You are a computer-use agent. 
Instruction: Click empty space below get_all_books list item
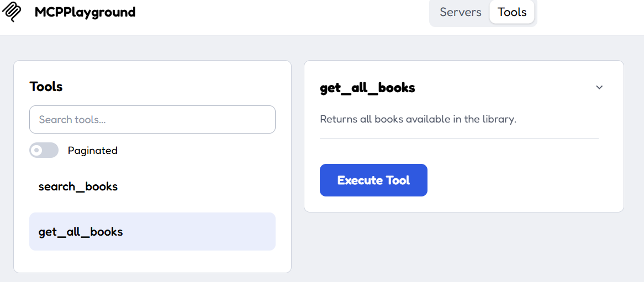point(152,261)
